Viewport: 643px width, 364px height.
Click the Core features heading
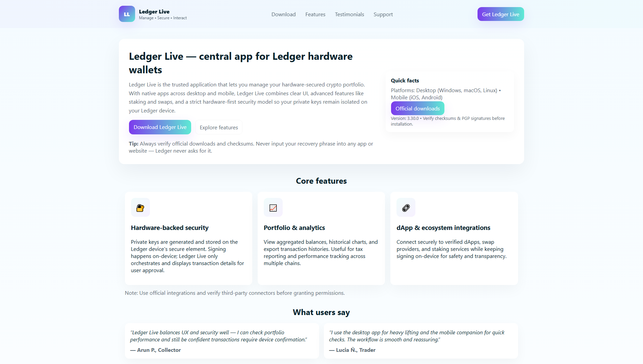point(321,181)
